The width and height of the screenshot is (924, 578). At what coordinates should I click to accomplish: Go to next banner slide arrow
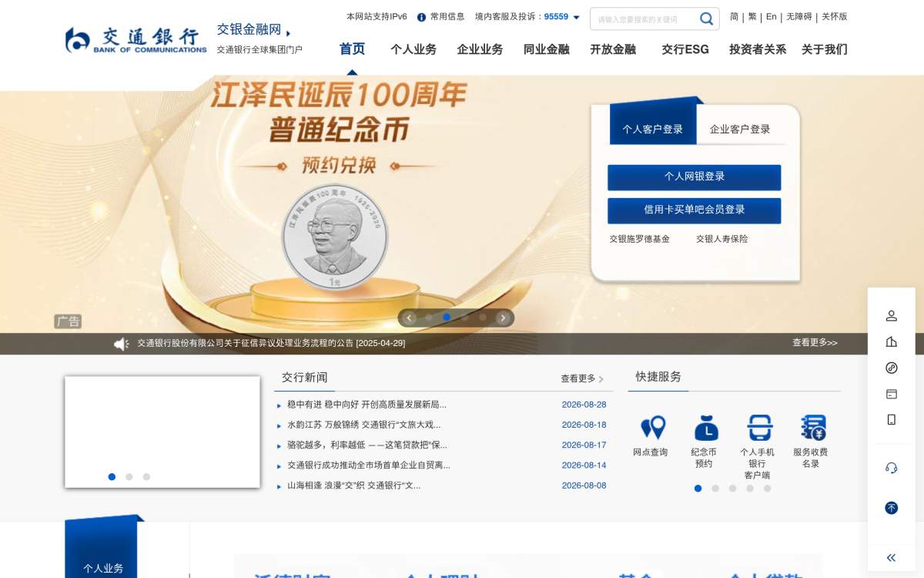(503, 318)
